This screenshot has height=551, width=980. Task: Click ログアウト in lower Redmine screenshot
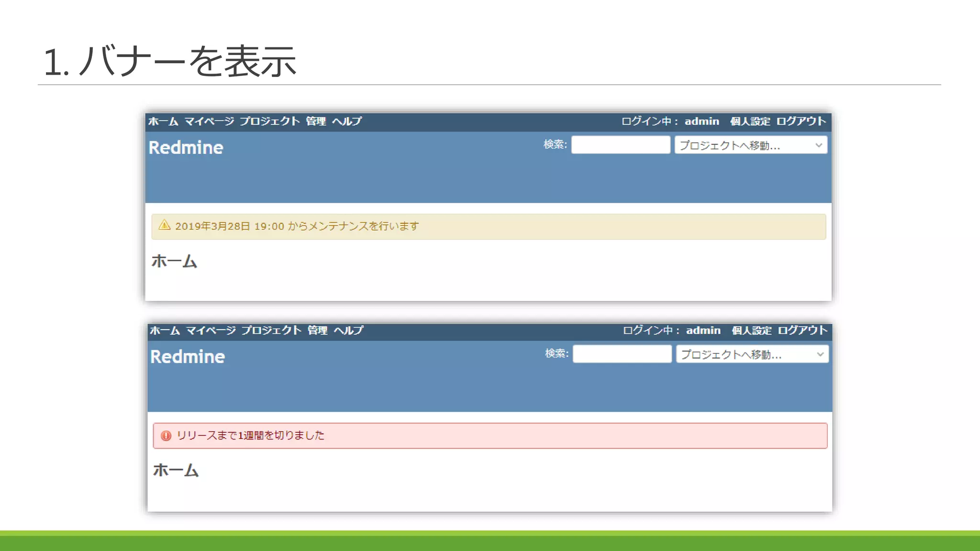click(802, 331)
